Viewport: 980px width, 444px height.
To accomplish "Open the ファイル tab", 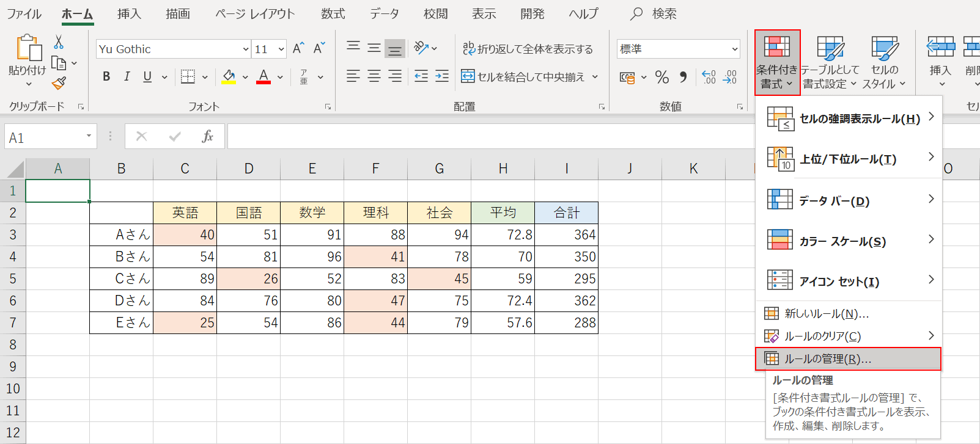I will click(x=24, y=13).
